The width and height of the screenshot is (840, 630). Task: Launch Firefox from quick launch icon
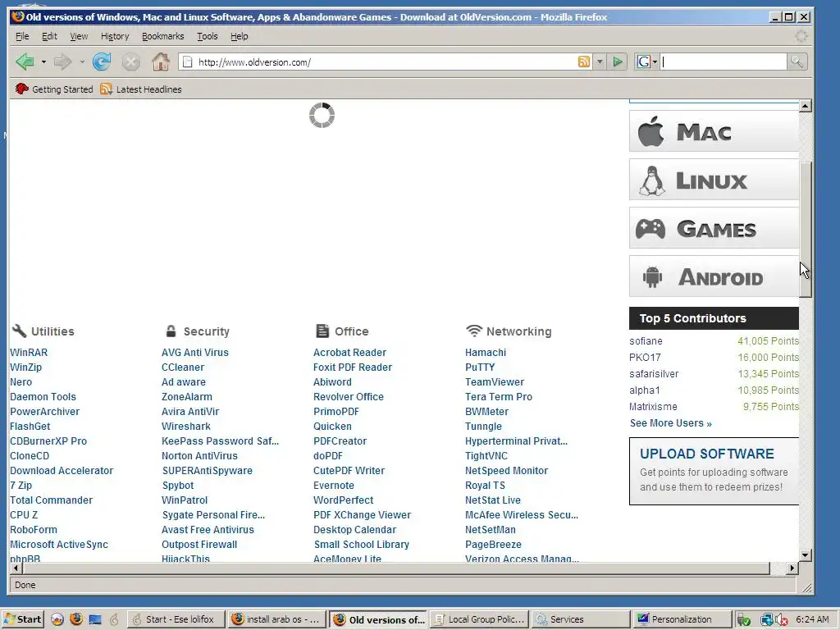[76, 619]
